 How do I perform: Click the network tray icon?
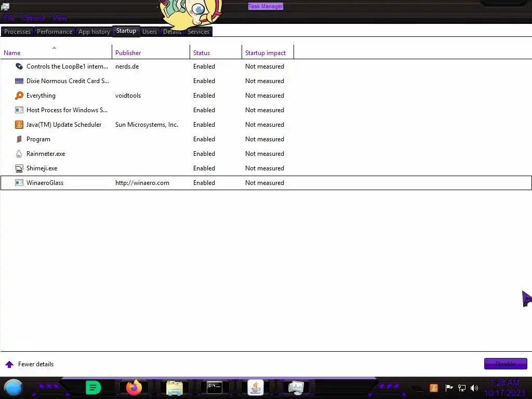click(461, 388)
